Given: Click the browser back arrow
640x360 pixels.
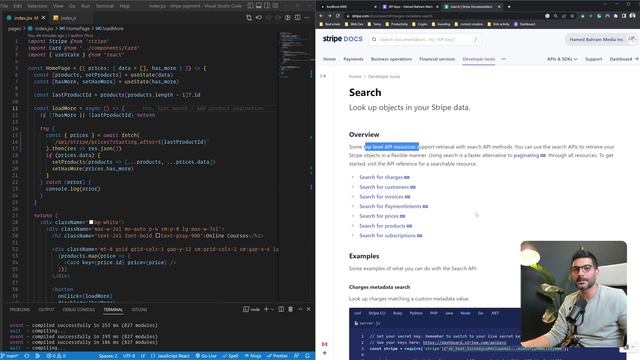Looking at the screenshot, I should point(321,16).
